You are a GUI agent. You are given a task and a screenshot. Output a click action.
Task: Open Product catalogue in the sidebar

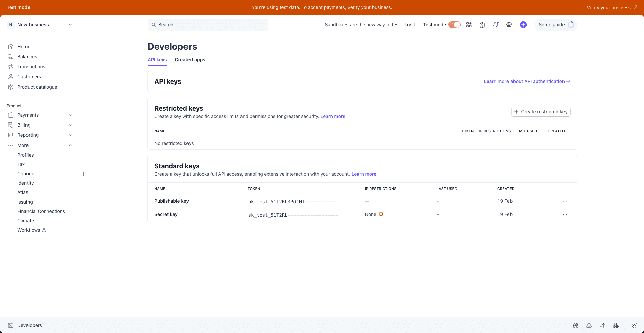pyautogui.click(x=37, y=87)
